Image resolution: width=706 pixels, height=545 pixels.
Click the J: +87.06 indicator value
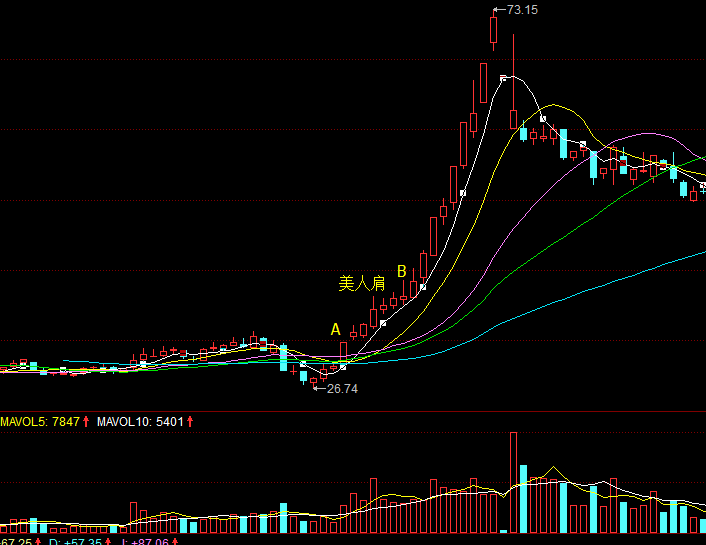[x=150, y=541]
